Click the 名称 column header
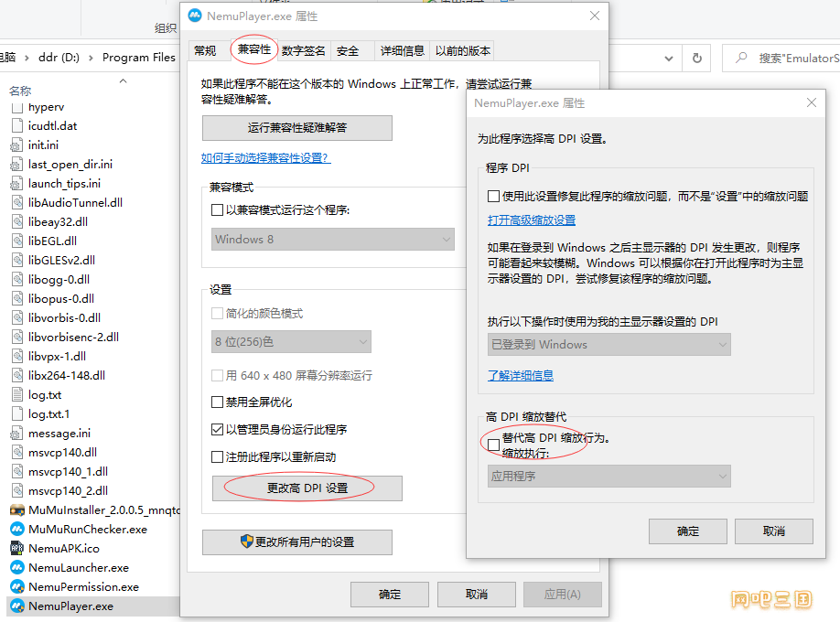Screen dimensions: 840x622 [20, 91]
